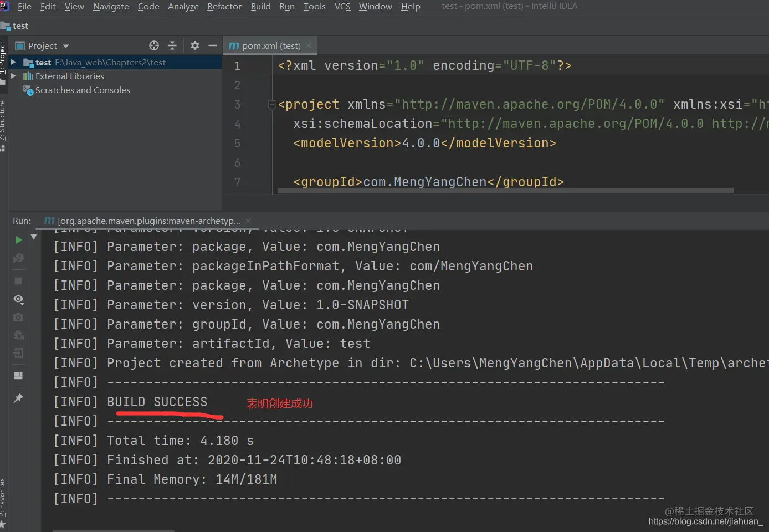The image size is (769, 532).
Task: Click the groupId line in pom.xml editor
Action: [428, 182]
